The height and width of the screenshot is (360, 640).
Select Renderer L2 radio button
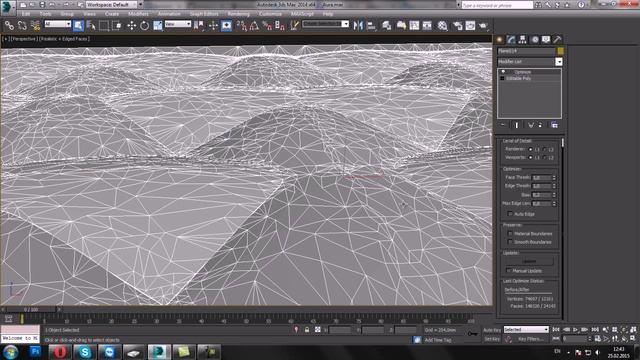tap(545, 149)
